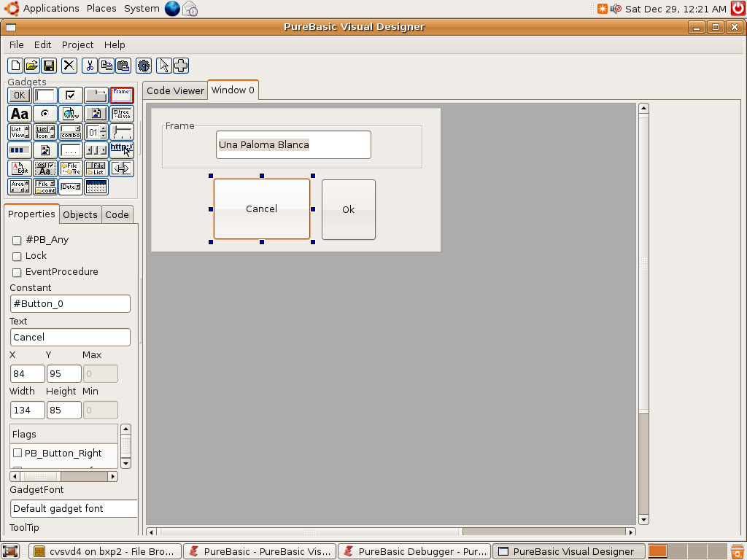This screenshot has height=560, width=747.
Task: Open the Help menu
Action: [115, 44]
